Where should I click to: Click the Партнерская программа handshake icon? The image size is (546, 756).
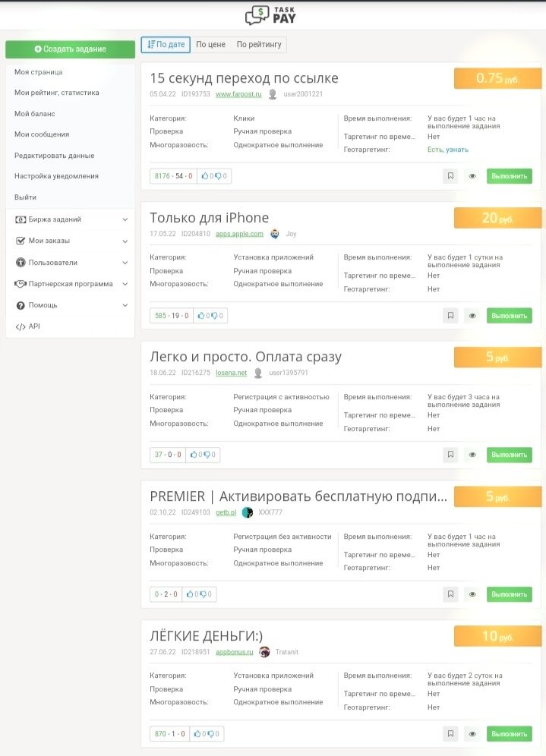(21, 283)
